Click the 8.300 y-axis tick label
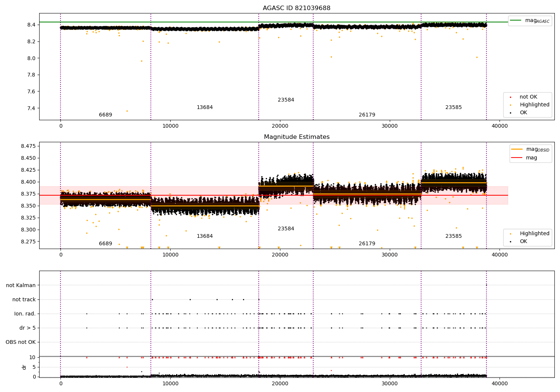This screenshot has height=392, width=560. click(28, 230)
